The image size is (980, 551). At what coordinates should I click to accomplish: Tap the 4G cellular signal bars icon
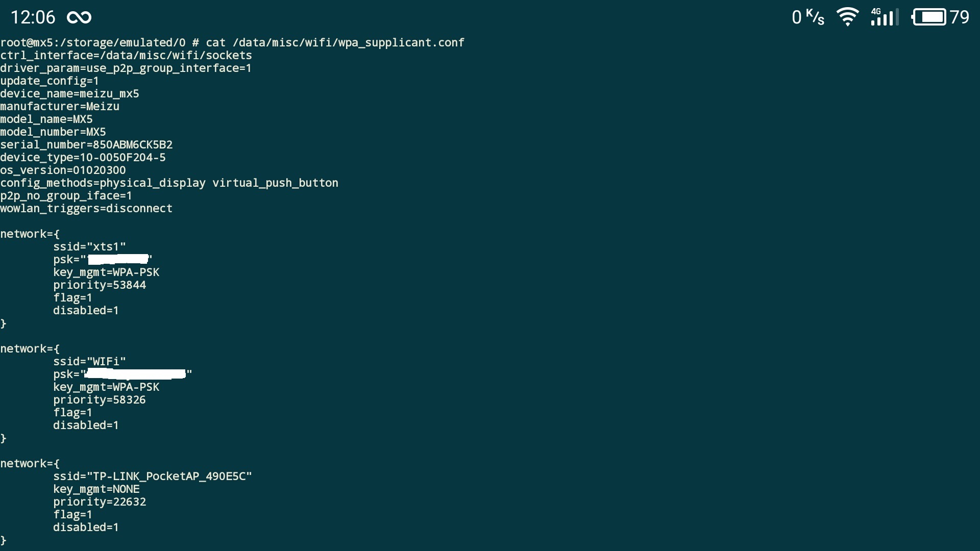pyautogui.click(x=885, y=17)
